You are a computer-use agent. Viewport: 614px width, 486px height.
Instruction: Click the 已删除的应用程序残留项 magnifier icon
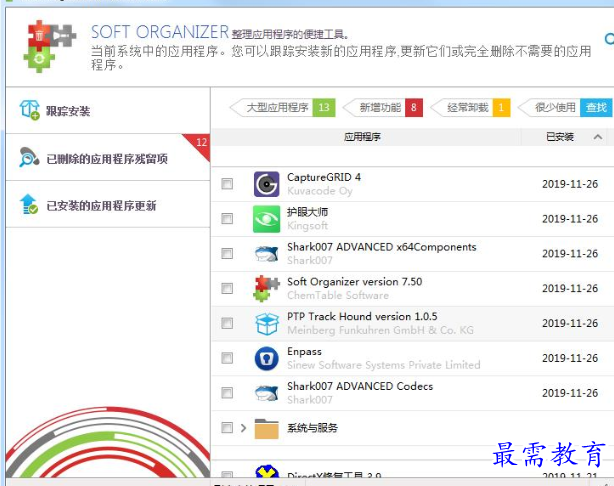(x=29, y=157)
